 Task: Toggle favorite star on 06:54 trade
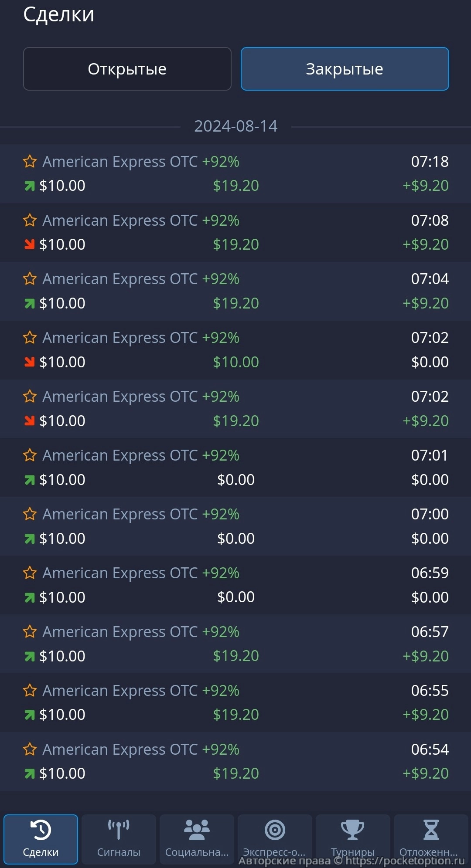pyautogui.click(x=30, y=749)
